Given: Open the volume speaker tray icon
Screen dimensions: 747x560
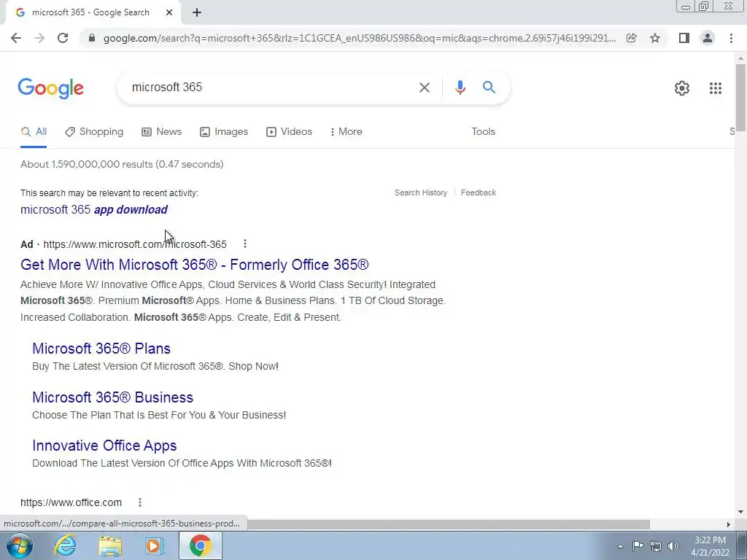Looking at the screenshot, I should [673, 546].
